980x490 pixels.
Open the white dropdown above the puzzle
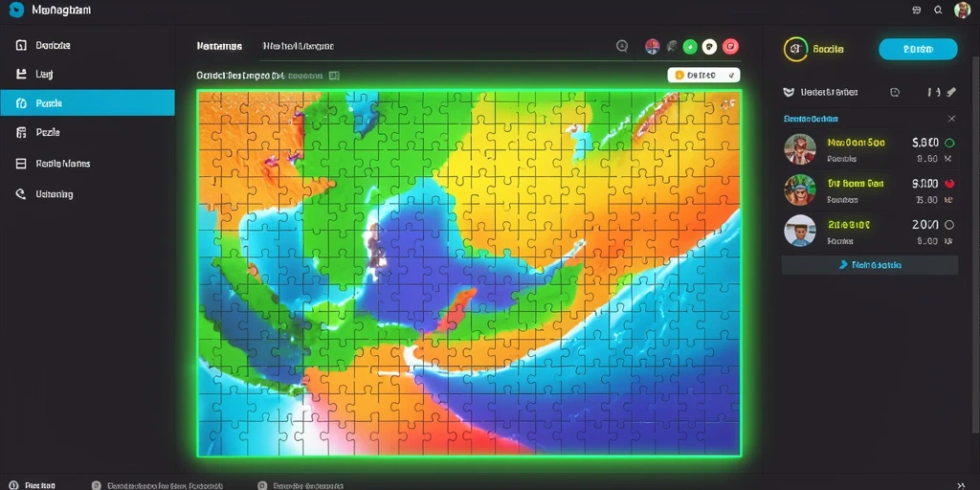(703, 75)
